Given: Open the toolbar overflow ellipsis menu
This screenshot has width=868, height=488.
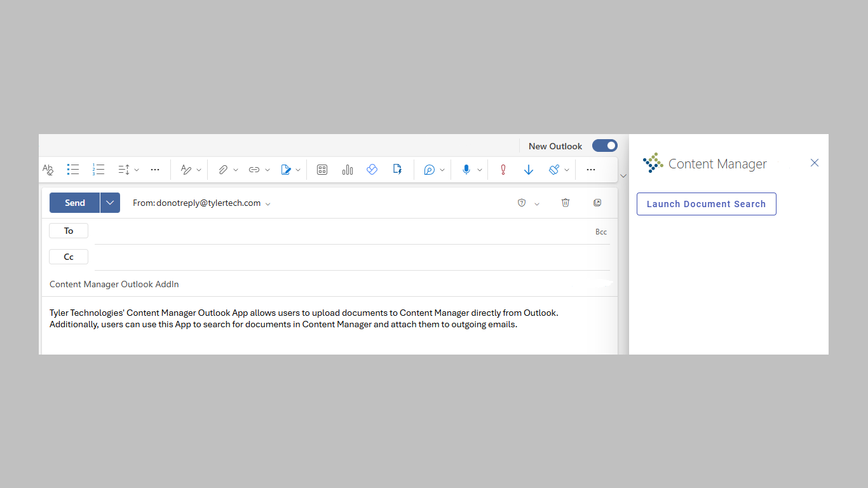Looking at the screenshot, I should coord(591,170).
